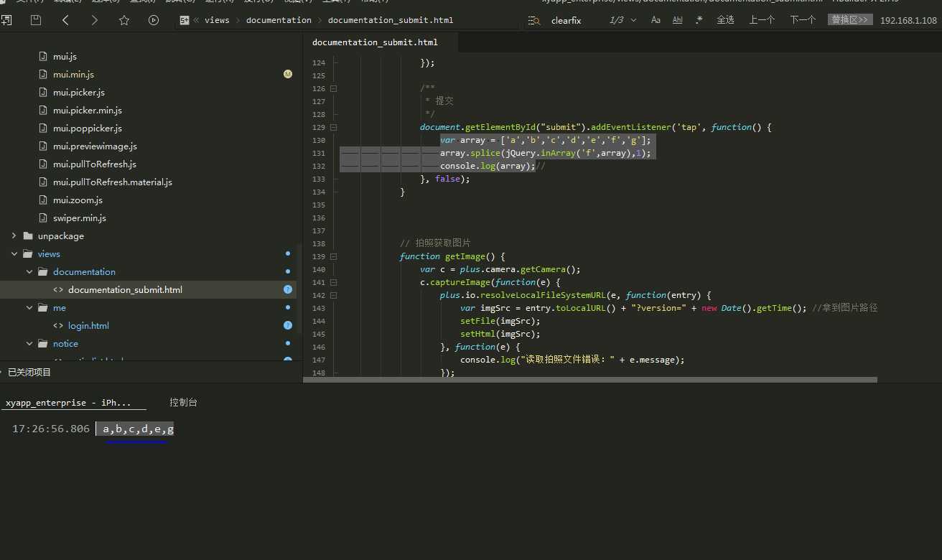Toggle regular expression search option

click(x=699, y=20)
